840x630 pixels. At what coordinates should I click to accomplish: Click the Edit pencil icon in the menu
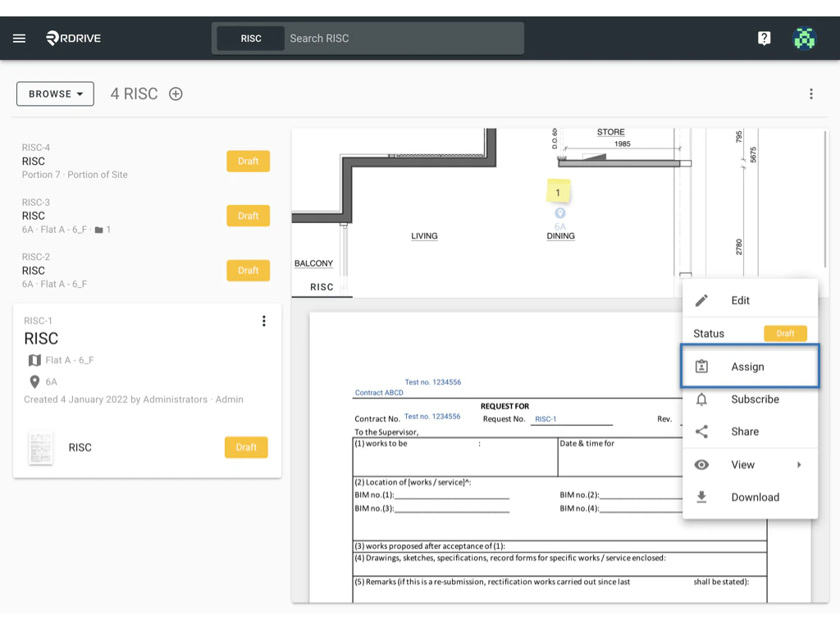[702, 300]
